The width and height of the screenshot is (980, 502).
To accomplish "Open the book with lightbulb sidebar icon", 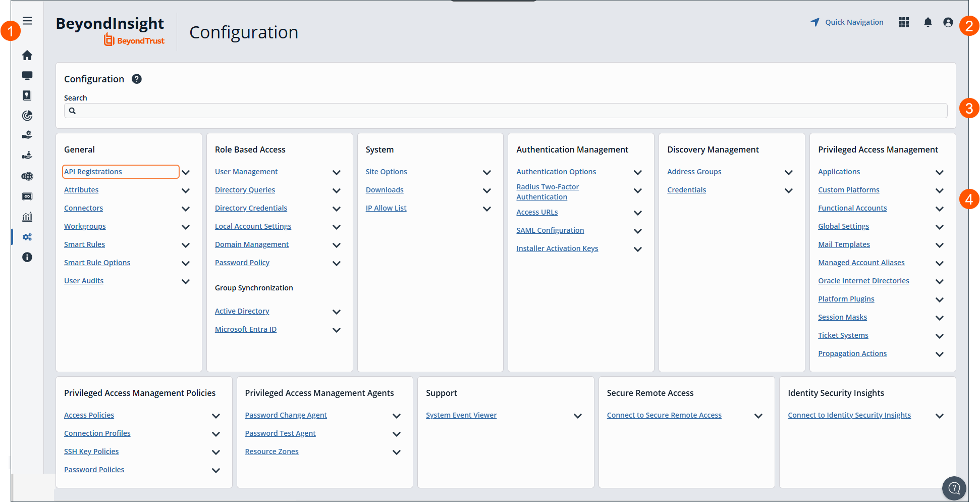I will click(x=27, y=95).
